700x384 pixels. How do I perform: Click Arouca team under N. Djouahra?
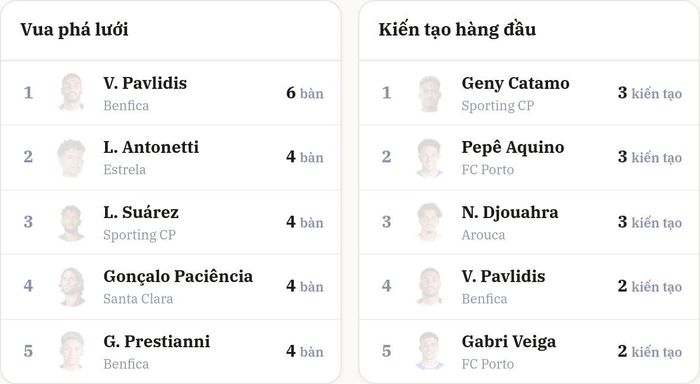(483, 235)
